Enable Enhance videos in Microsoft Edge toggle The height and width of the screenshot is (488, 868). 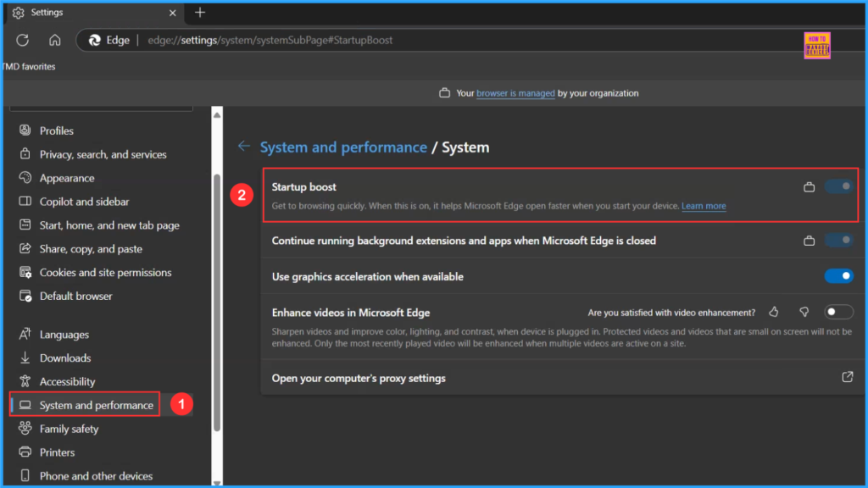838,312
